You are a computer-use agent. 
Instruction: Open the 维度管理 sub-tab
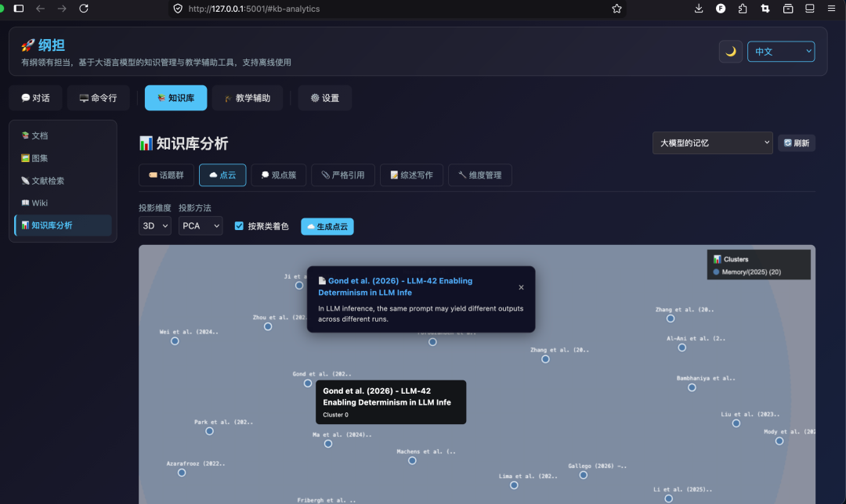click(479, 175)
